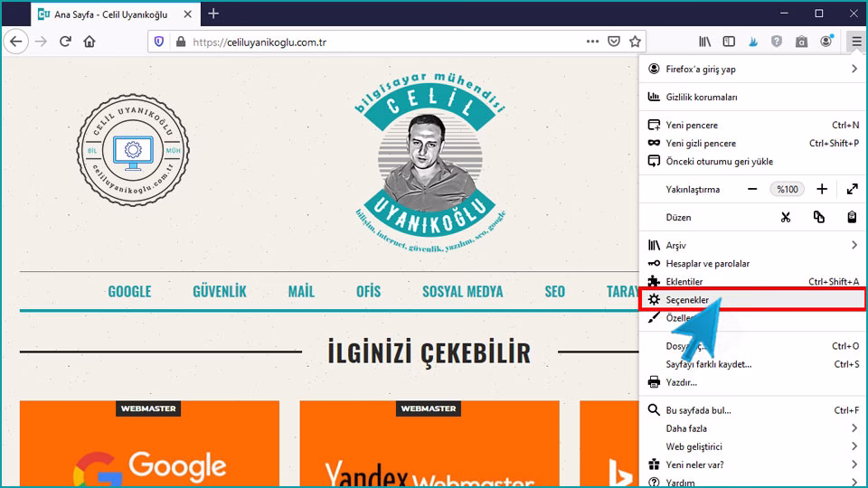The image size is (868, 488).
Task: Copy selection using the copy icon
Action: [819, 218]
